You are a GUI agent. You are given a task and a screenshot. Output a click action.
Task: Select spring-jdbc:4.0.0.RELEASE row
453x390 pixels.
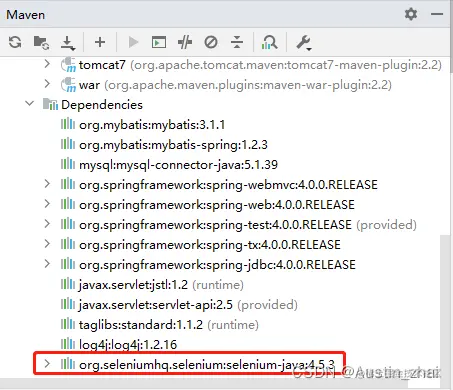pyautogui.click(x=217, y=265)
